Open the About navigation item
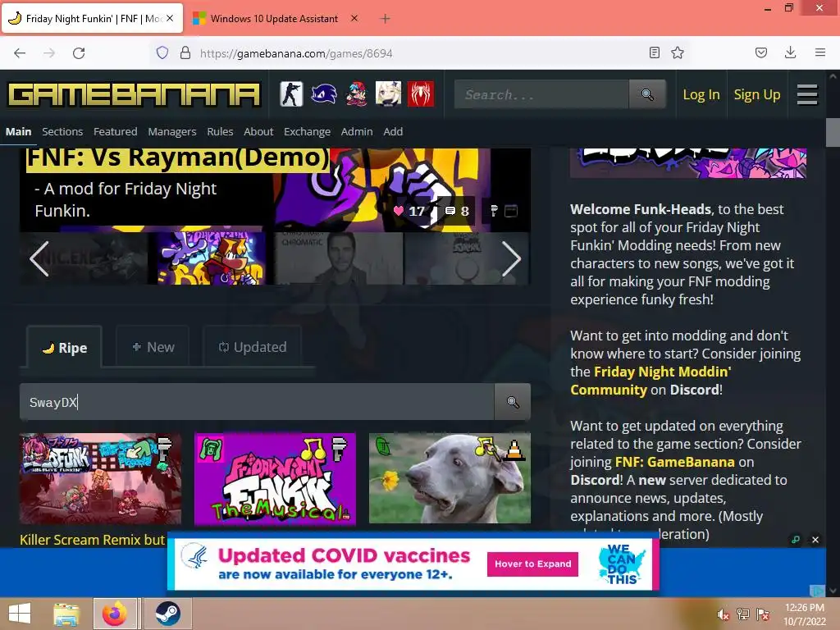 pos(258,132)
